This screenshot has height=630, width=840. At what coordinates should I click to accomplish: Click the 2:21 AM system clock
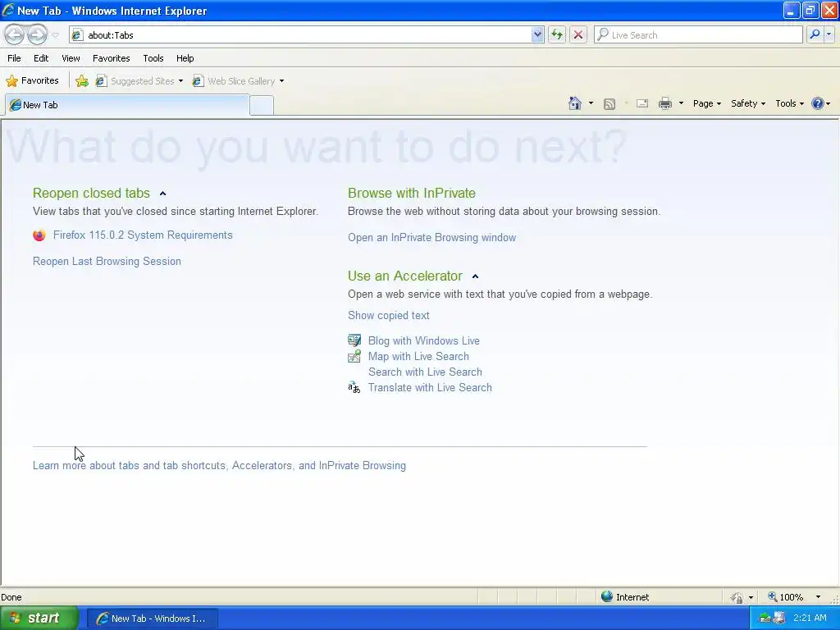pos(810,618)
